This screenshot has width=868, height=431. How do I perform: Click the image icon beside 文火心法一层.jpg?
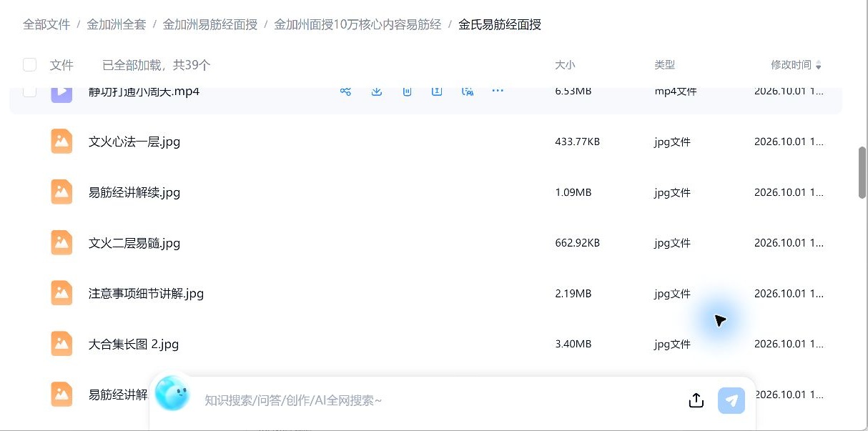click(x=62, y=142)
